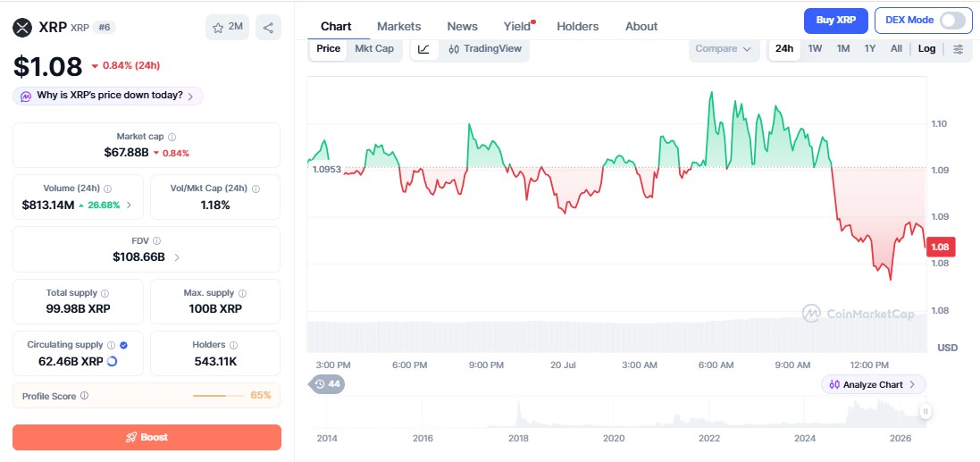This screenshot has width=980, height=462.
Task: Click the AI icon on price question
Action: pos(26,97)
